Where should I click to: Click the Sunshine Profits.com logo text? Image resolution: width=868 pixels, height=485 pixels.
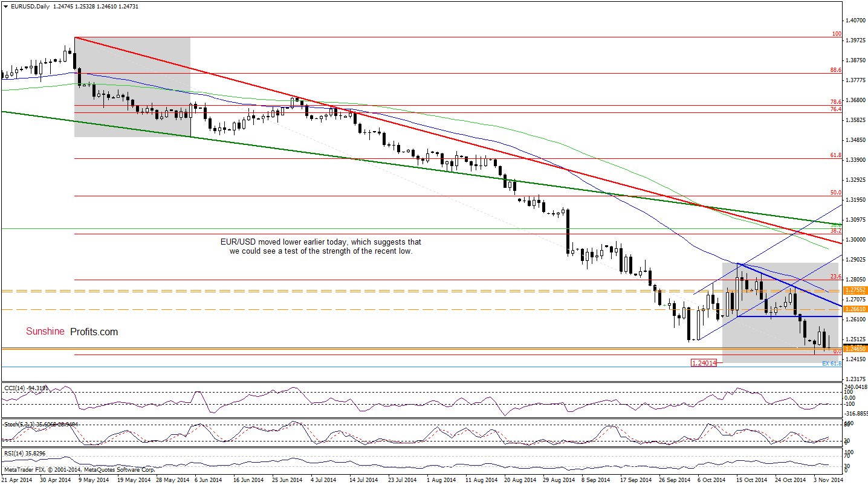72,332
